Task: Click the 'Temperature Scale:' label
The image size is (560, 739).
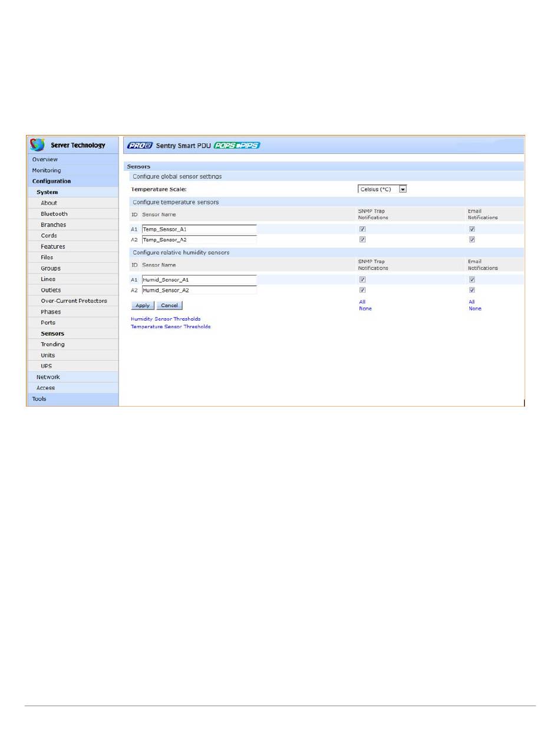Action: (159, 189)
